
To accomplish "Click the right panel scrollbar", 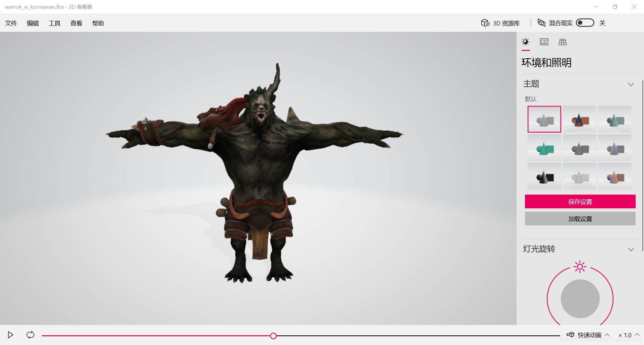I will (x=642, y=165).
